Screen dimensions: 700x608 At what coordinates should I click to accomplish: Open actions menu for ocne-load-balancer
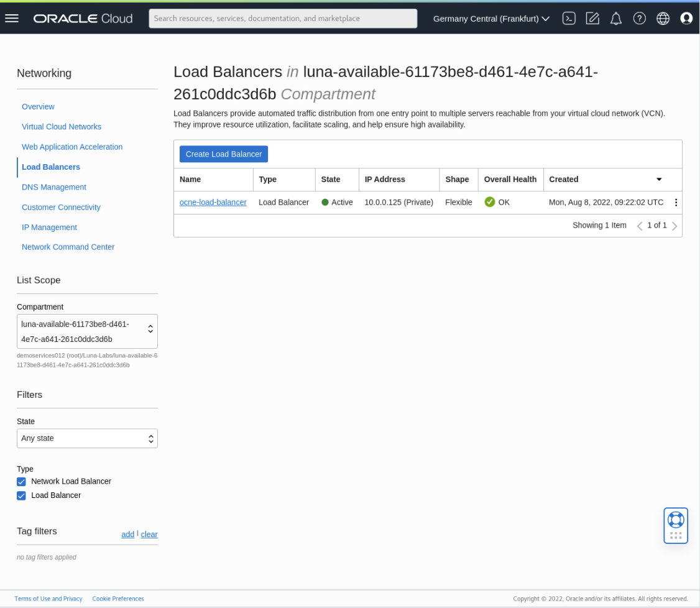click(676, 202)
